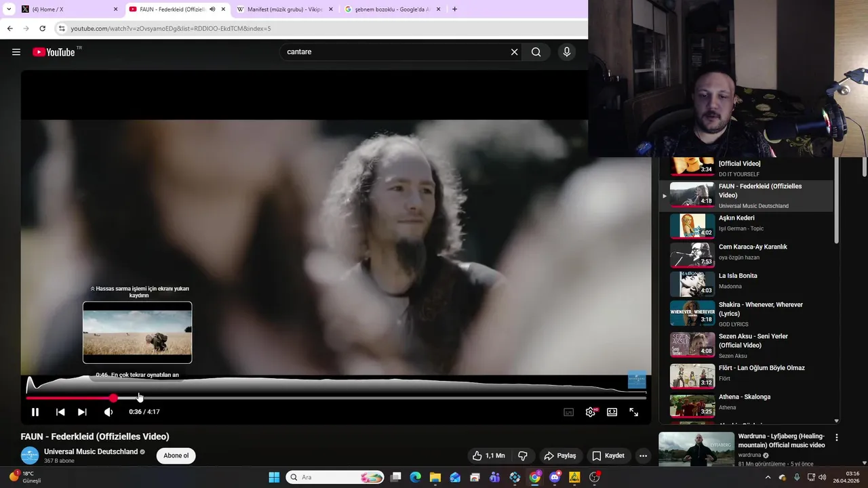The width and height of the screenshot is (868, 488).
Task: Play Sezen Aksu - Seni Yerler video
Action: coord(746,345)
